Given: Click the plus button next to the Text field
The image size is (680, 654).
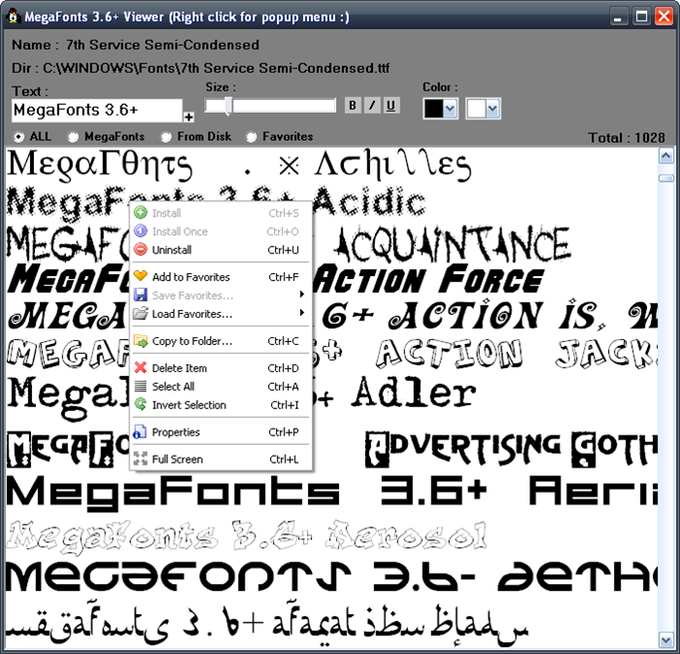Looking at the screenshot, I should pyautogui.click(x=189, y=117).
